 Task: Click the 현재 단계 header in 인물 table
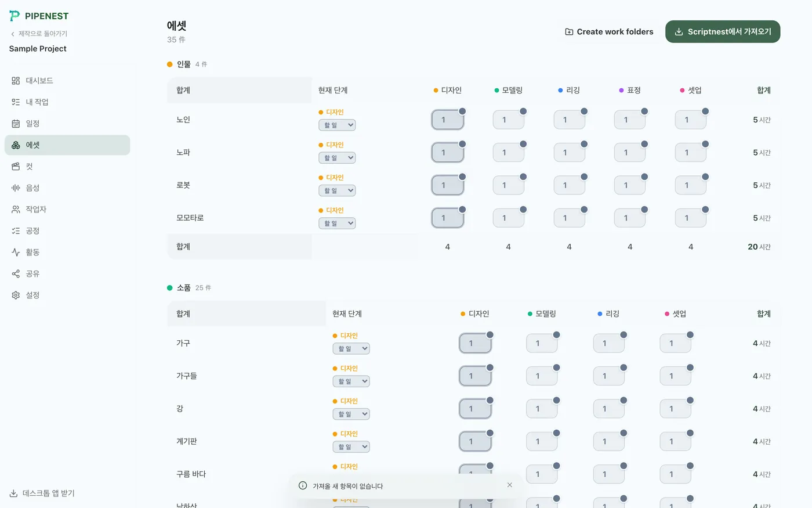[x=333, y=91]
